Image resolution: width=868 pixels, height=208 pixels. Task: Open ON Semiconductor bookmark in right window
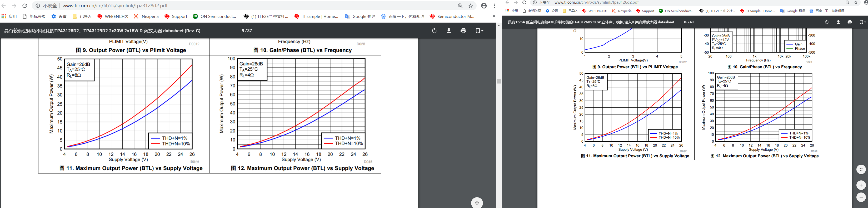676,11
